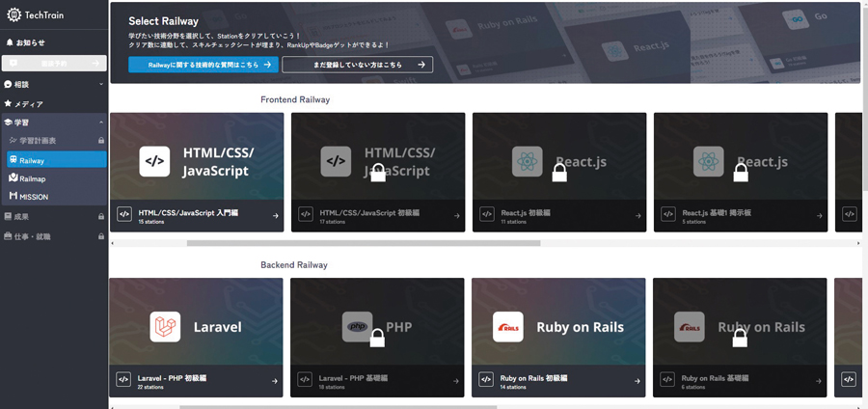The height and width of the screenshot is (409, 868).
Task: Click Railwayに関する技術的な質問はこちら button
Action: (203, 65)
